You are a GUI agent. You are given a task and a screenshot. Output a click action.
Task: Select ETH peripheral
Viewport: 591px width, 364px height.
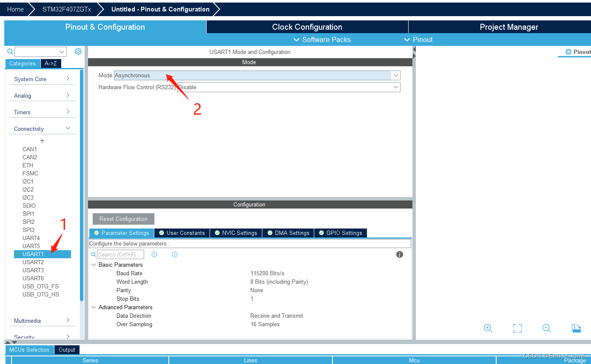point(28,165)
